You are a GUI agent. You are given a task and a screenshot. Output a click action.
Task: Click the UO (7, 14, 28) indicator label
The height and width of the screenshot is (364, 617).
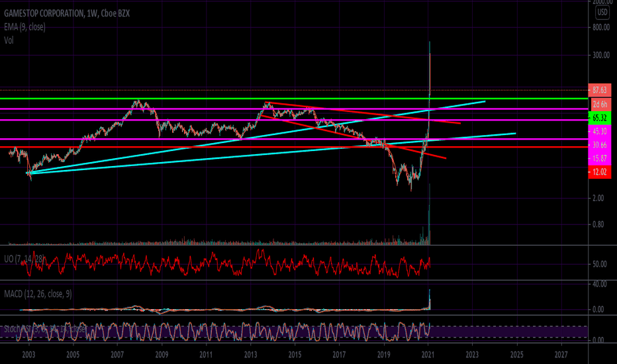click(24, 259)
